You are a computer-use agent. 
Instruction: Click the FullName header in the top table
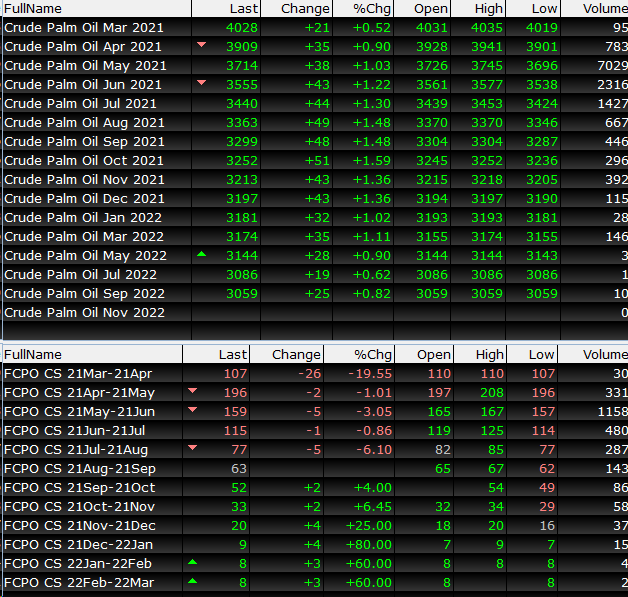tap(97, 8)
